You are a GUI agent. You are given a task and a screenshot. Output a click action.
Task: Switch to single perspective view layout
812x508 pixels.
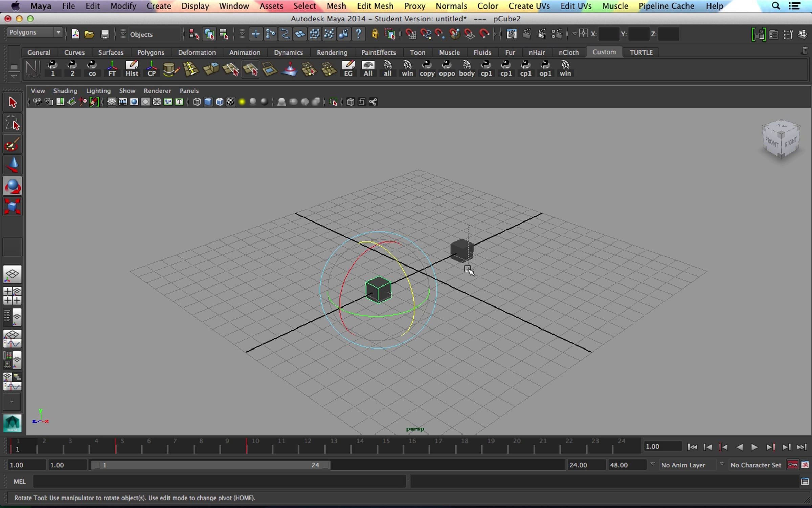13,274
